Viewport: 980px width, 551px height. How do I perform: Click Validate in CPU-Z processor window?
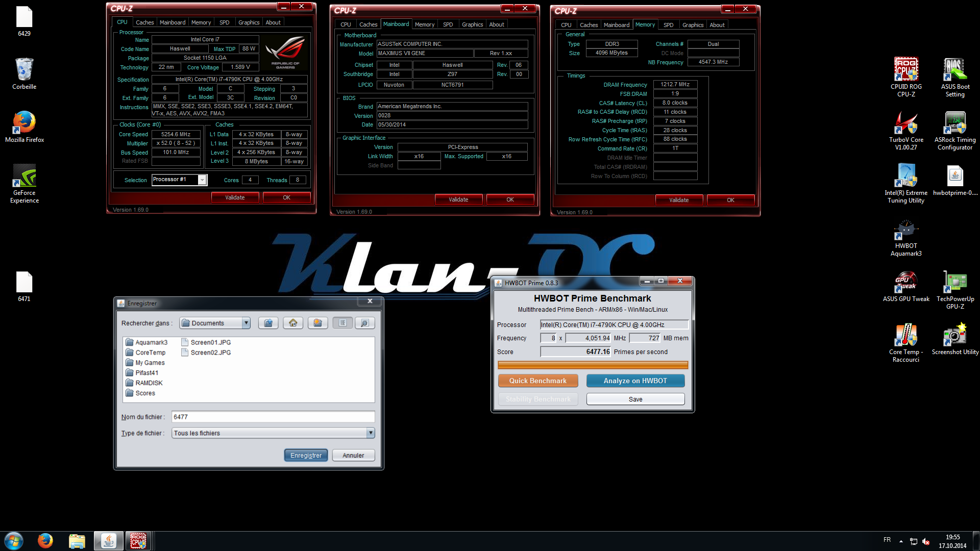coord(235,197)
